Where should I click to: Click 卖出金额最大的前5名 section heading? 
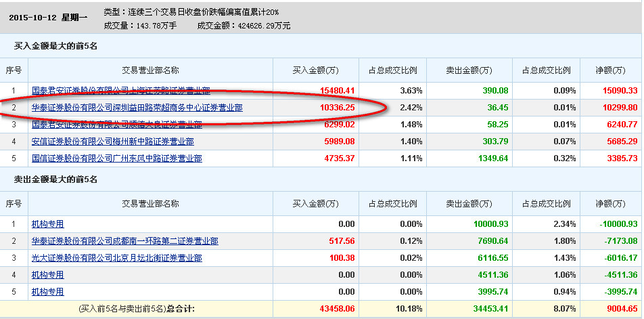coord(55,179)
